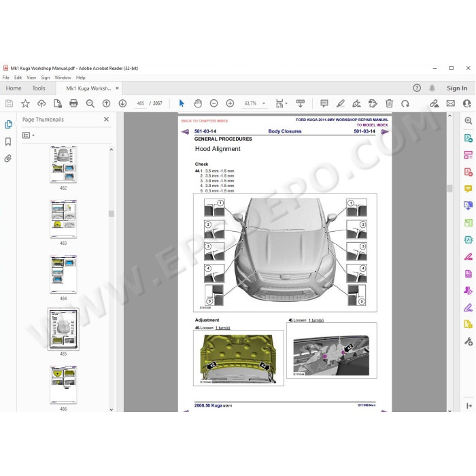476x476 pixels.
Task: Click the upload to cloud icon
Action: tap(41, 103)
